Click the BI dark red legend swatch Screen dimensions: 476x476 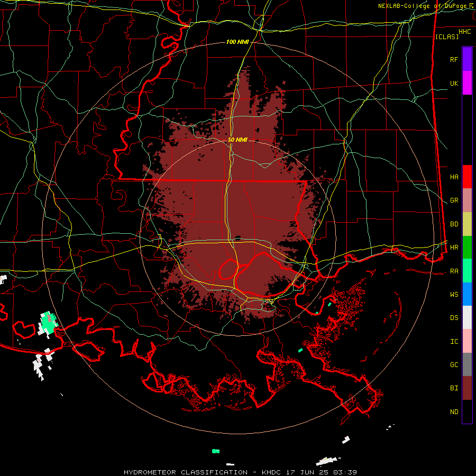467,388
